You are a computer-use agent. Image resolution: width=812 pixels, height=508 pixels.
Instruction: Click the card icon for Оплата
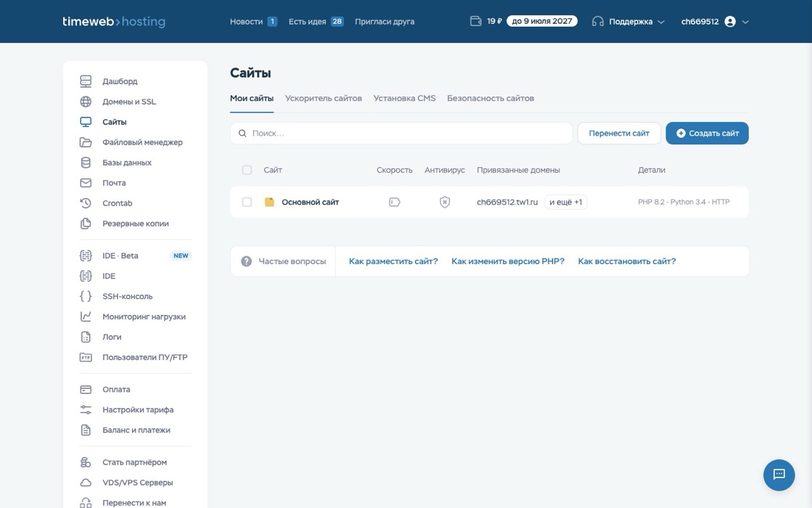tap(86, 389)
